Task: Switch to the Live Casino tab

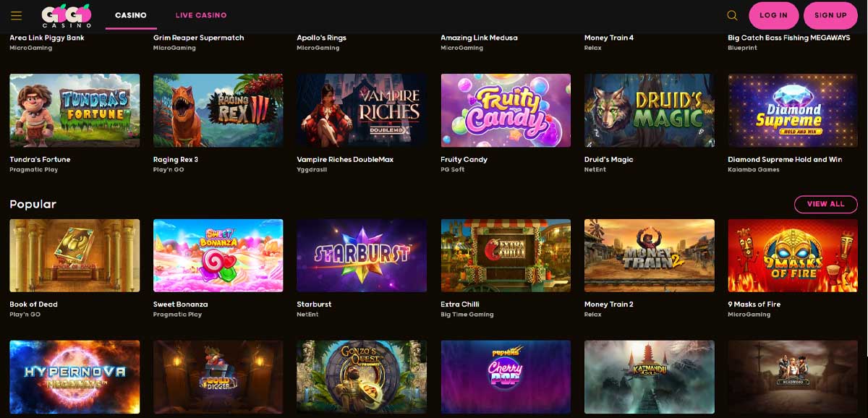Action: (201, 15)
